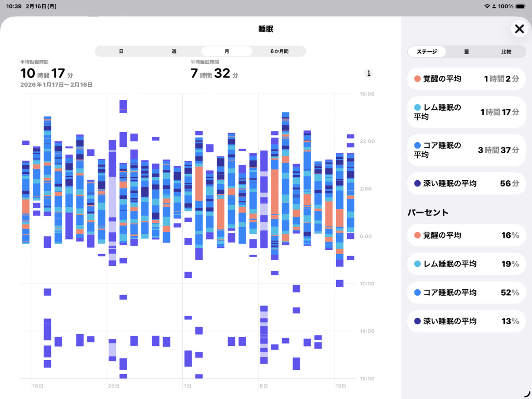Viewport: 532px width, 399px height.
Task: Tap the 25日 date label on chart axis
Action: [x=114, y=386]
